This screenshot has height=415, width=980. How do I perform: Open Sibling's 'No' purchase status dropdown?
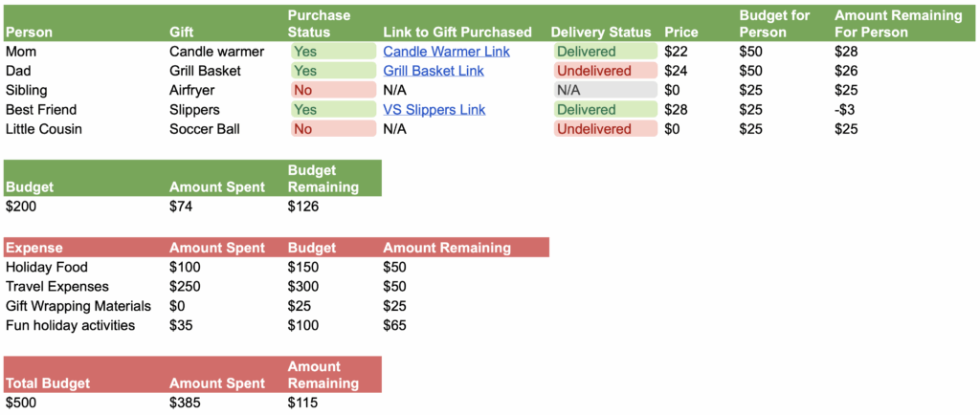[332, 90]
